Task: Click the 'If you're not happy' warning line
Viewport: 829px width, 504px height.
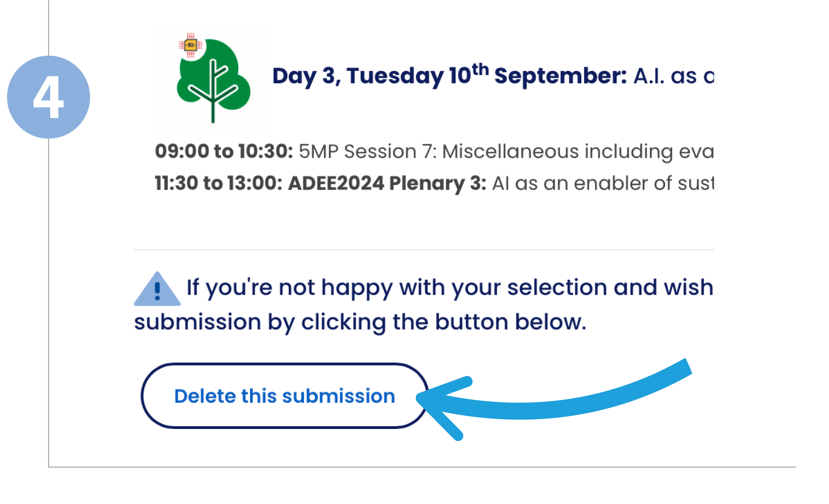Action: 450,288
